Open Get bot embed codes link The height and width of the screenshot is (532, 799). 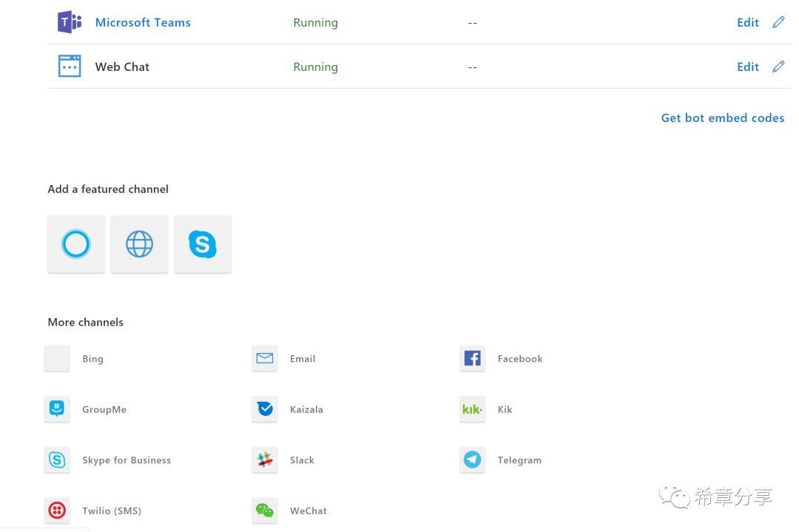coord(723,118)
